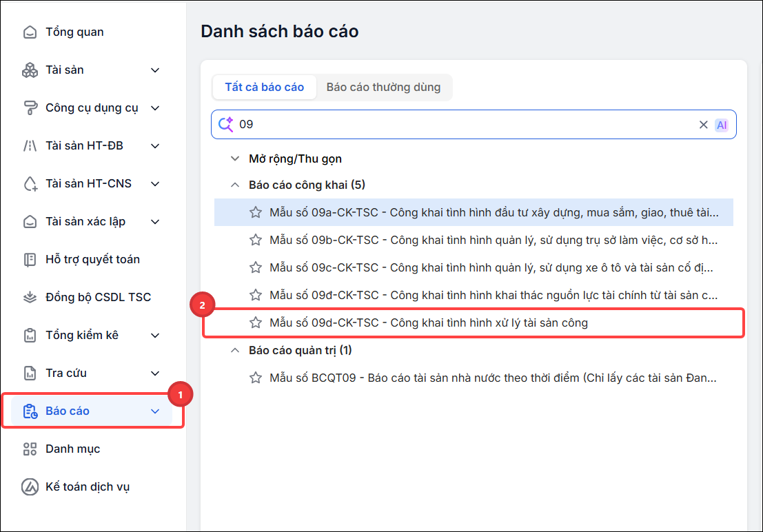This screenshot has height=532, width=763.
Task: Expand the Tài sản HT-CNS chevron
Action: click(155, 184)
